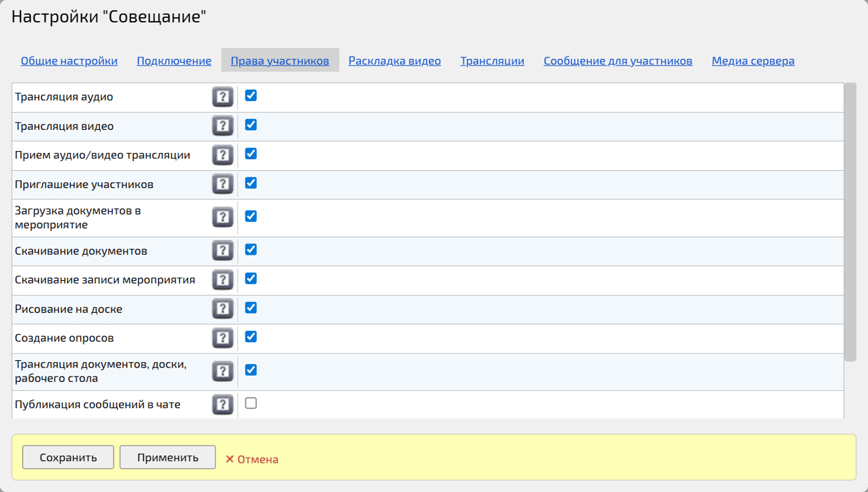Image resolution: width=868 pixels, height=492 pixels.
Task: Go to Медиа сервера tab
Action: pos(753,61)
